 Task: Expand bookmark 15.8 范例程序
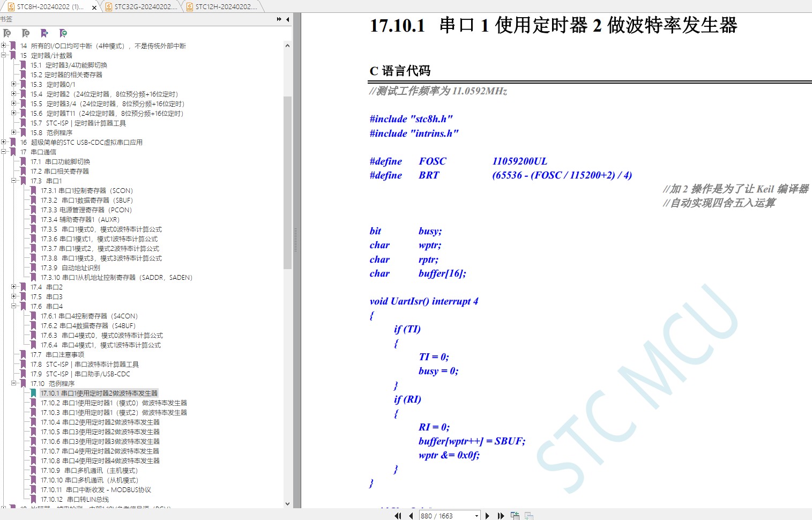pyautogui.click(x=14, y=132)
